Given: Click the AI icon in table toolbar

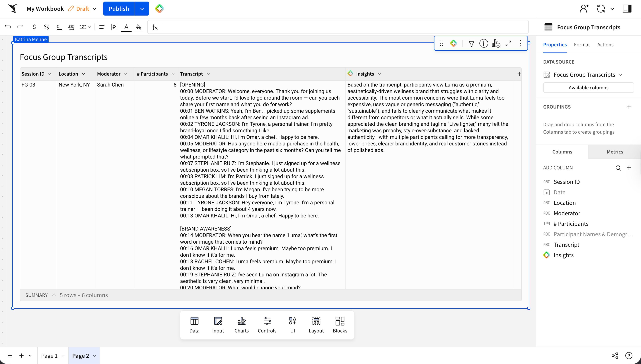Looking at the screenshot, I should click(x=454, y=43).
